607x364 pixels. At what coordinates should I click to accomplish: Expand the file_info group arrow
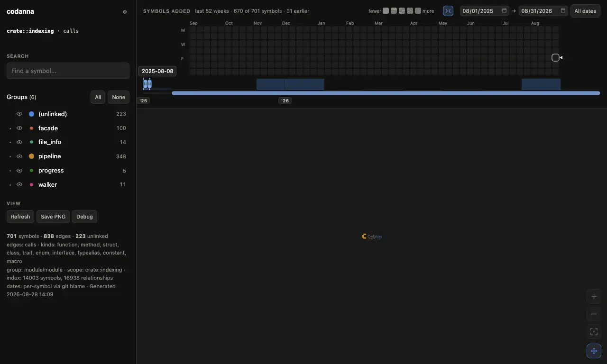(x=10, y=143)
